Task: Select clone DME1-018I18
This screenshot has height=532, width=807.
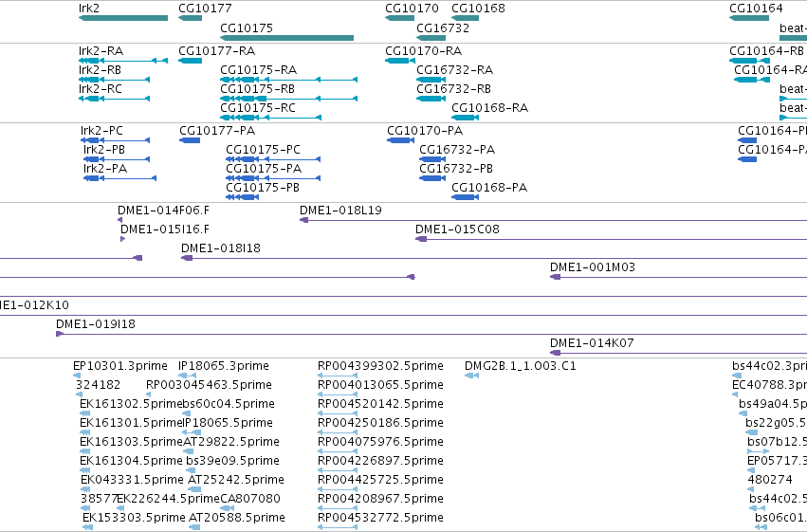Action: 494,258
